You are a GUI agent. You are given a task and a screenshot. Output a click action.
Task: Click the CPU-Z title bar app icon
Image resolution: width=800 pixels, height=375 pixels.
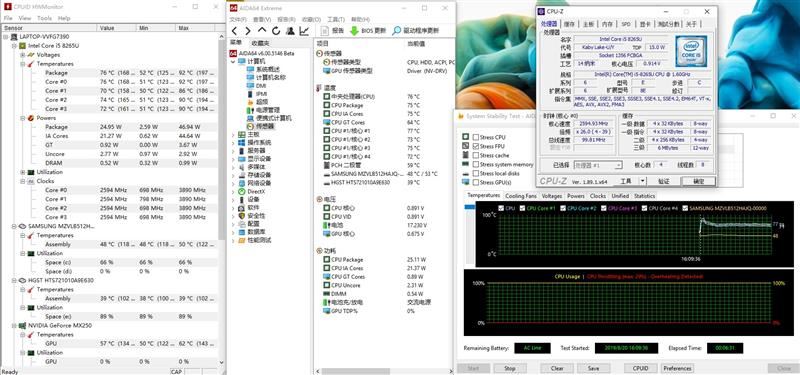pos(541,11)
